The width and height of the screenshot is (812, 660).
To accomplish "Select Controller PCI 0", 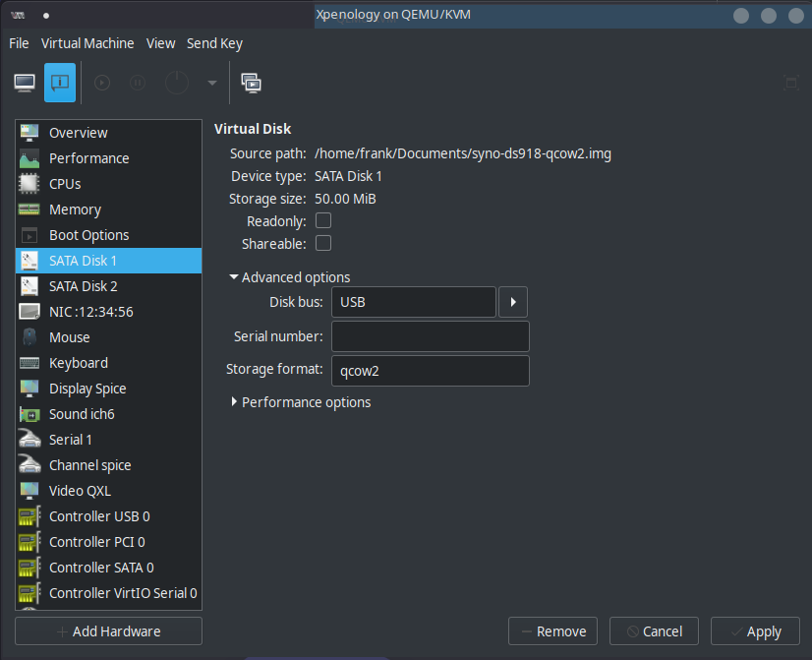I will 109,542.
